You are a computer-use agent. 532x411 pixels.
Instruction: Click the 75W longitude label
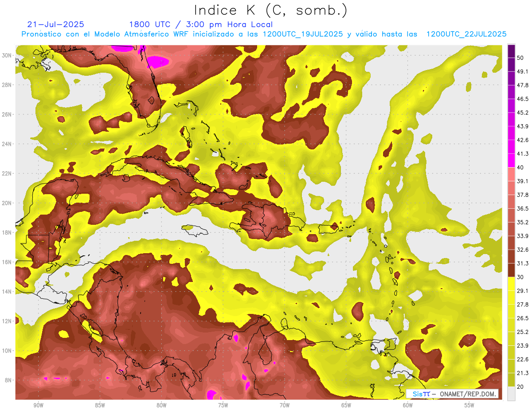[x=223, y=406]
